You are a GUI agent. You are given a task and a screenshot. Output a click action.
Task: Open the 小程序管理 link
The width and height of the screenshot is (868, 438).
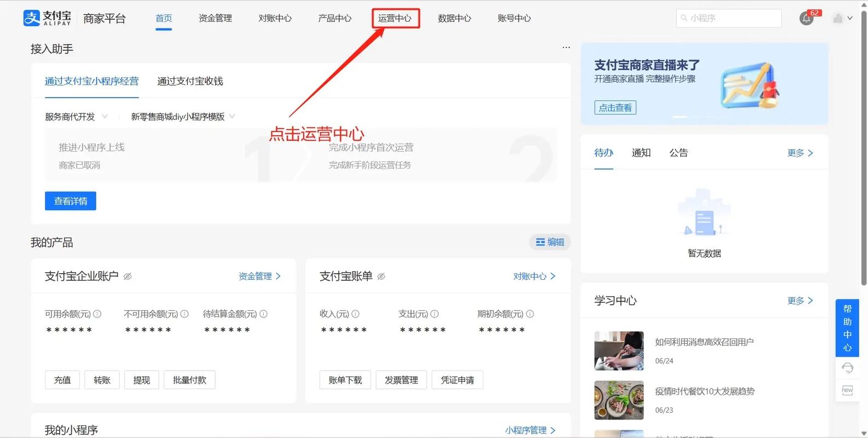530,430
